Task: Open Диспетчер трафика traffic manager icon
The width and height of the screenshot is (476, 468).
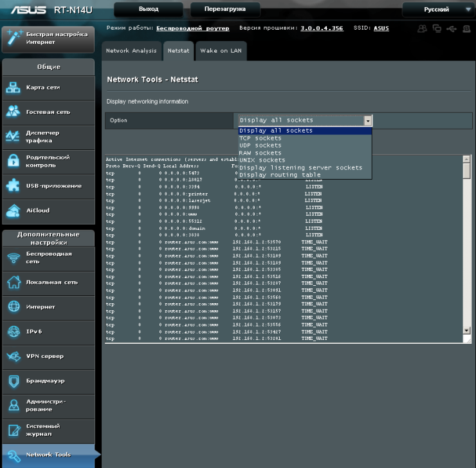Action: click(13, 136)
